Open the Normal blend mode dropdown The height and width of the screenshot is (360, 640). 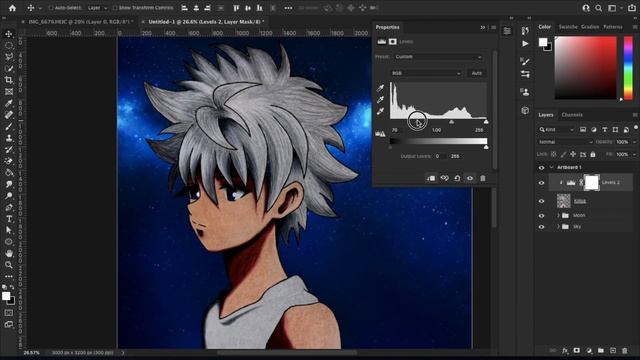click(565, 142)
